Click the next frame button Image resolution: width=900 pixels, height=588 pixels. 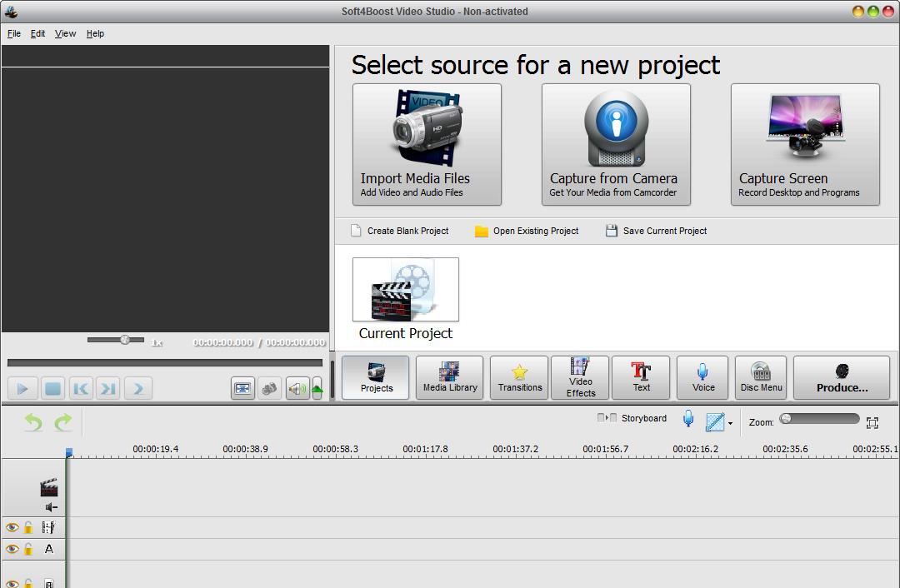pyautogui.click(x=107, y=389)
